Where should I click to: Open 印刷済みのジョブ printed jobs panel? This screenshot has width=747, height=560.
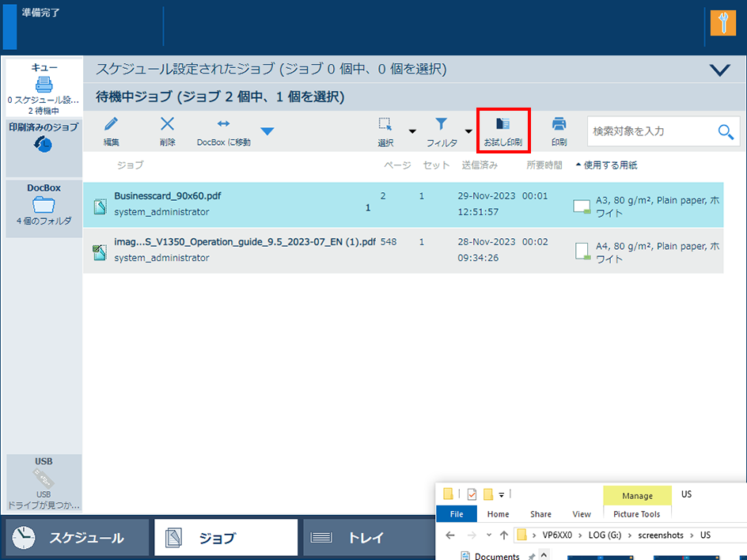coord(44,148)
